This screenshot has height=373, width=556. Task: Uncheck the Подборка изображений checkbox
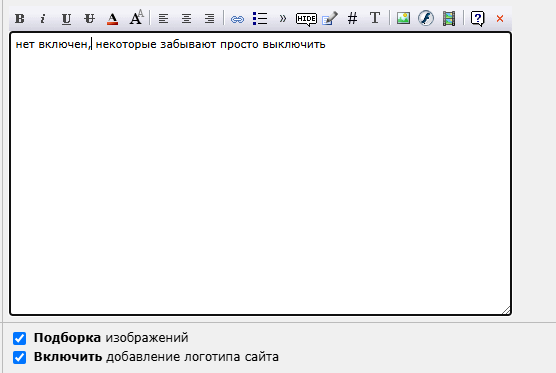(x=20, y=338)
